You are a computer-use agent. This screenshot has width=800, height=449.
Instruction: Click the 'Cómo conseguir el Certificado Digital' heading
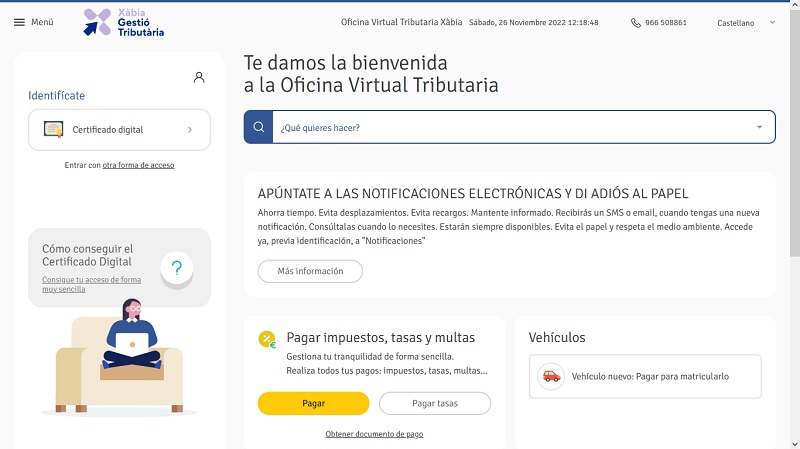(88, 255)
